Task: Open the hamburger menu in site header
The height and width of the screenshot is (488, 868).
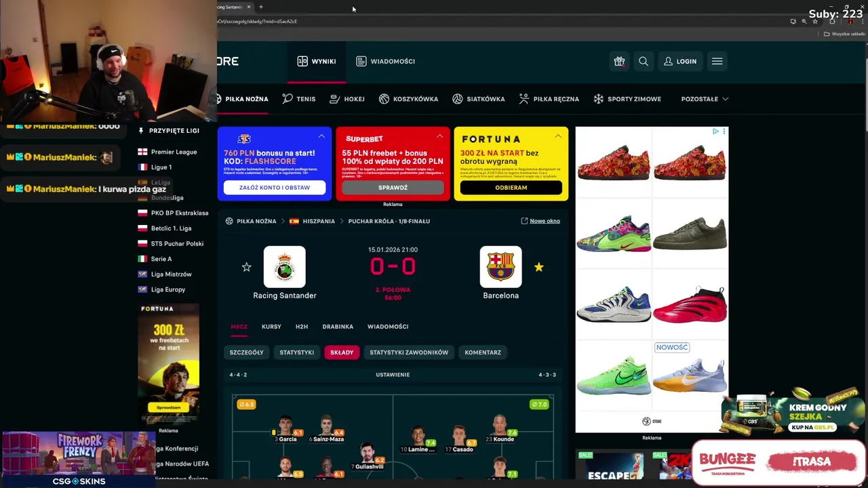Action: click(717, 61)
